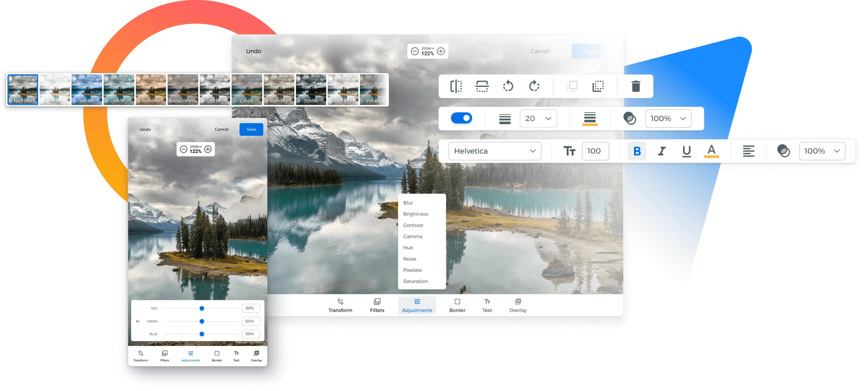Zoom in with the desktop plus icon

click(441, 51)
